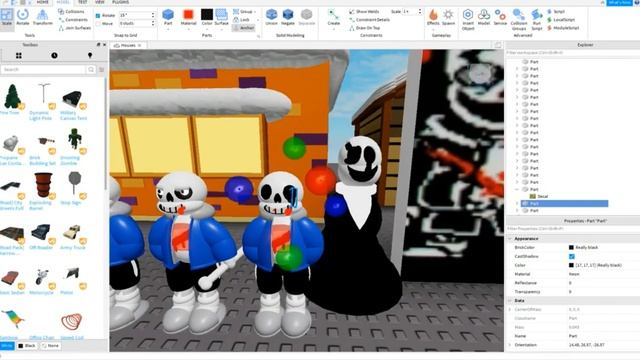
Task: Switch to the MODEL ribbon tab
Action: 63,2
